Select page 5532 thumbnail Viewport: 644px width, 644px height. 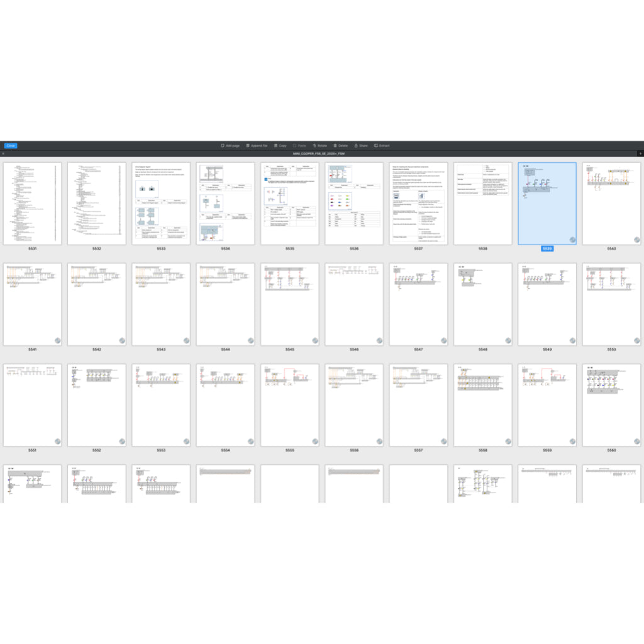click(96, 204)
